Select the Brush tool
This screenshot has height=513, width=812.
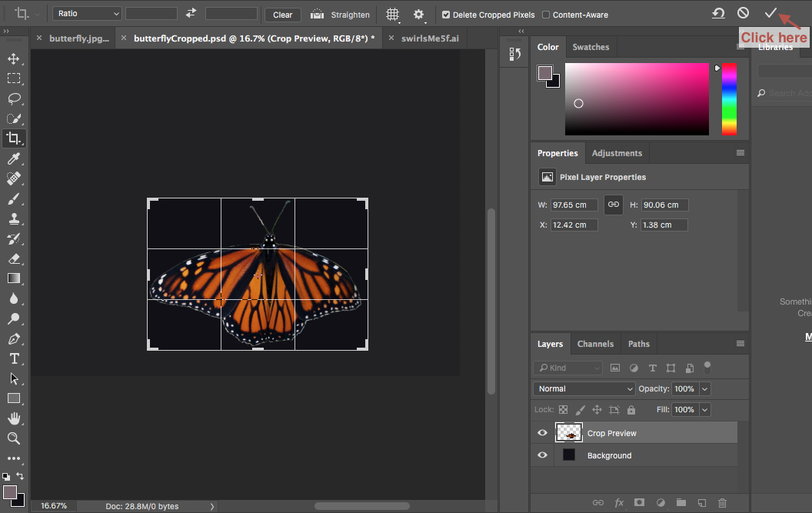point(14,198)
